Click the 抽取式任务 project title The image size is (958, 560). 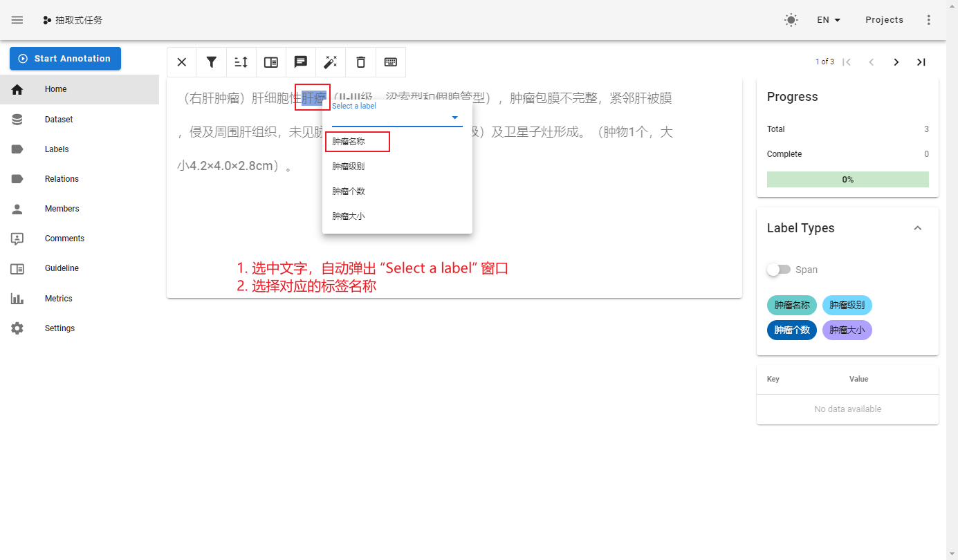pyautogui.click(x=79, y=20)
